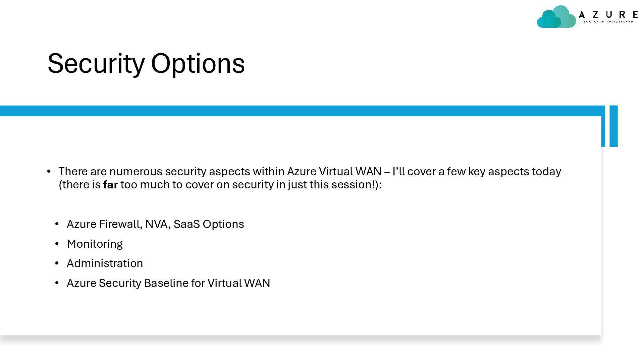
Task: Click the AZURE wordmark beside the cloud
Action: tap(608, 14)
